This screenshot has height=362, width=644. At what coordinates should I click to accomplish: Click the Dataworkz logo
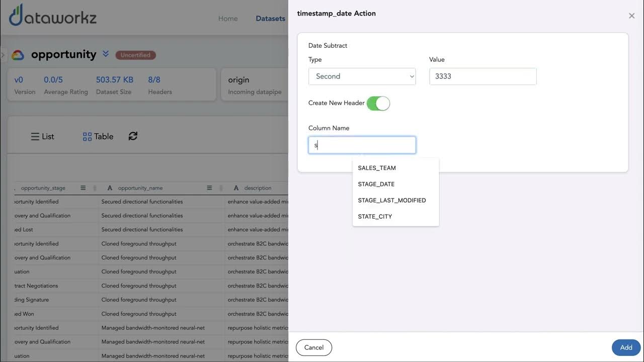tap(53, 16)
